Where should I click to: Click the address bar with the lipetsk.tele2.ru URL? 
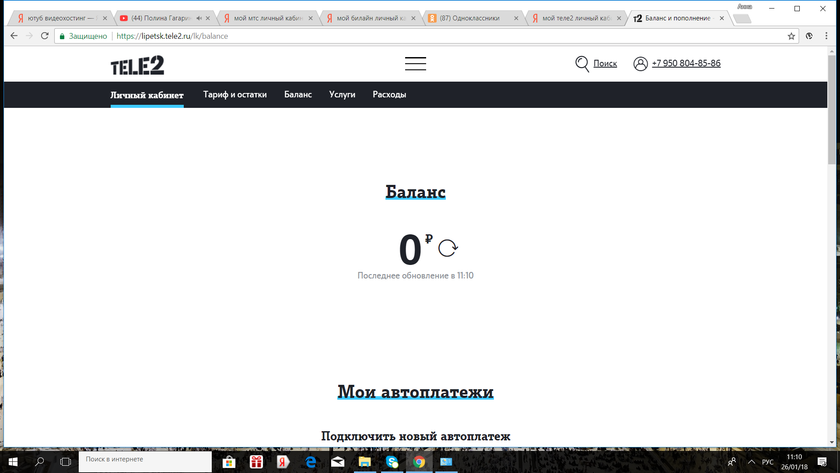coord(400,36)
